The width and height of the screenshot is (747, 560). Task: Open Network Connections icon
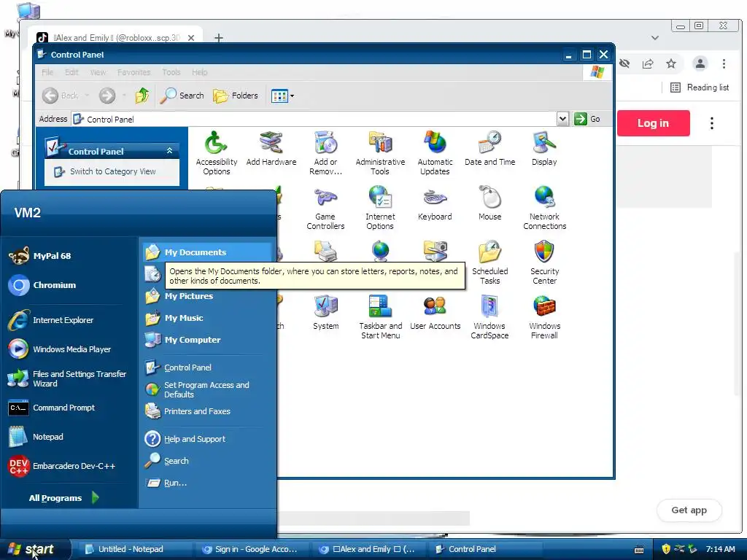pos(544,208)
